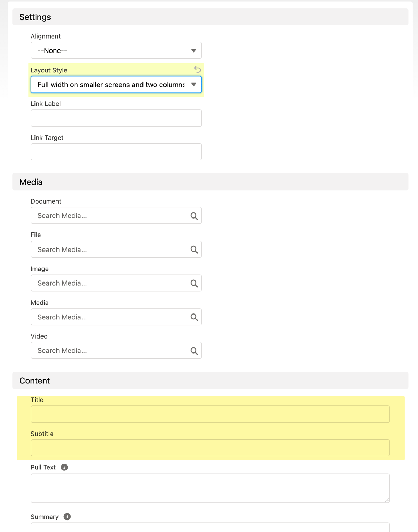Image resolution: width=418 pixels, height=532 pixels.
Task: Select the Media section header
Action: click(x=31, y=182)
